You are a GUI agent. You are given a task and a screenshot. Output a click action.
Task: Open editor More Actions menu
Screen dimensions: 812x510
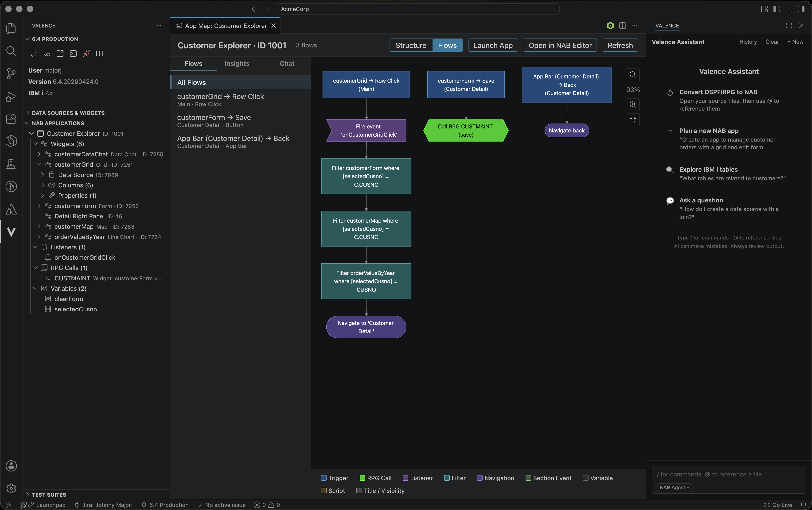[x=635, y=26]
